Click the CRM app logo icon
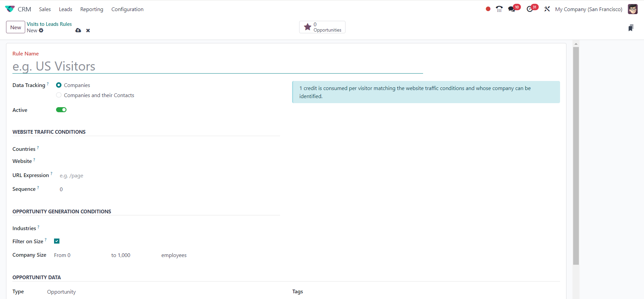Viewport: 644px width, 299px height. (10, 9)
